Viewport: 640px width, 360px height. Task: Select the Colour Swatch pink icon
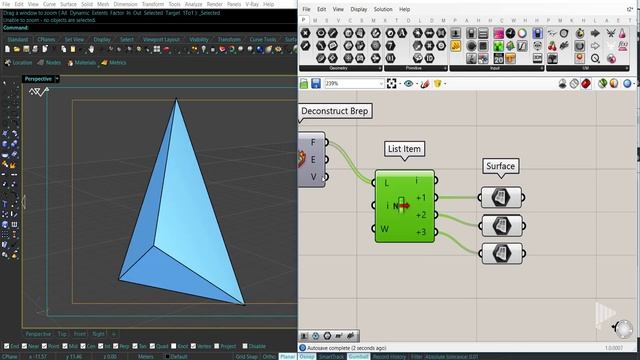click(498, 33)
